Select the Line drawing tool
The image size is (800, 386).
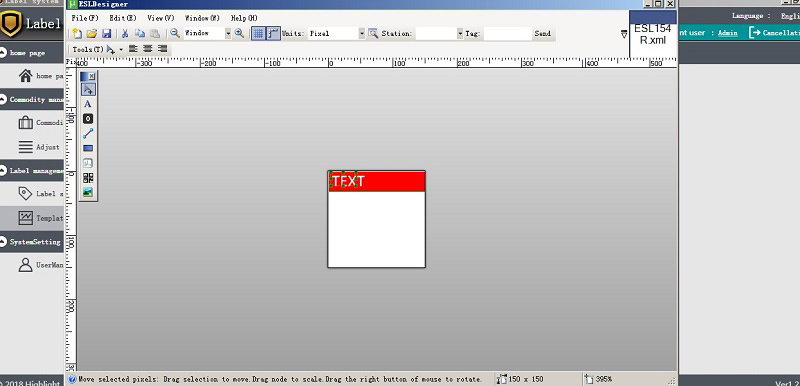pos(88,134)
